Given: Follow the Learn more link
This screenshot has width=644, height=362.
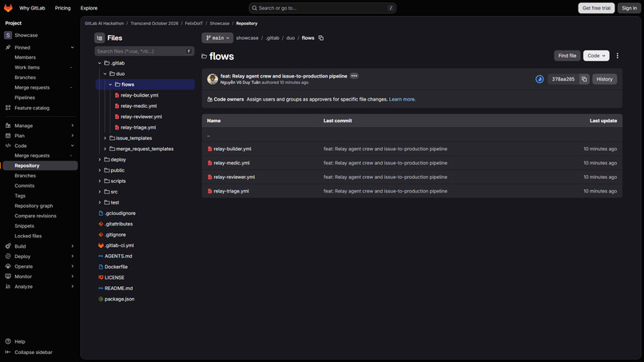Looking at the screenshot, I should (x=402, y=99).
